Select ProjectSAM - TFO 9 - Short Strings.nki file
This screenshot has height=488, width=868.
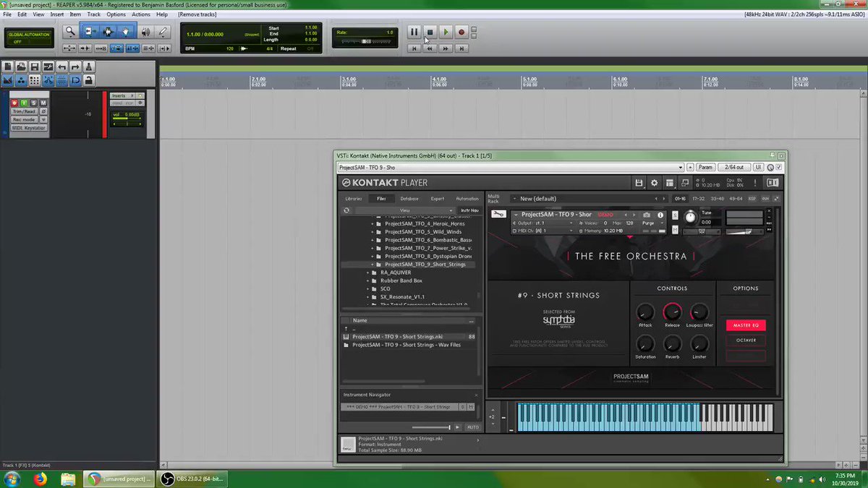[x=409, y=336]
